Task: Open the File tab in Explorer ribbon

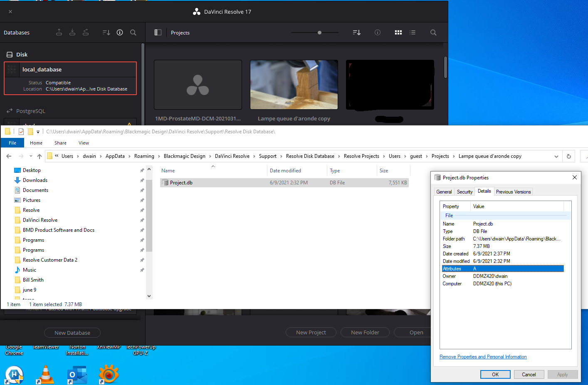Action: coord(12,143)
